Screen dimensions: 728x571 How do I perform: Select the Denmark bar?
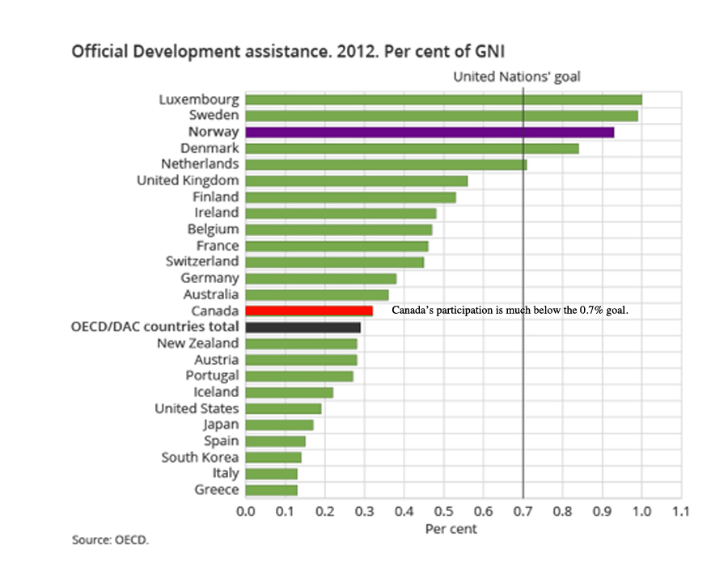pos(412,148)
